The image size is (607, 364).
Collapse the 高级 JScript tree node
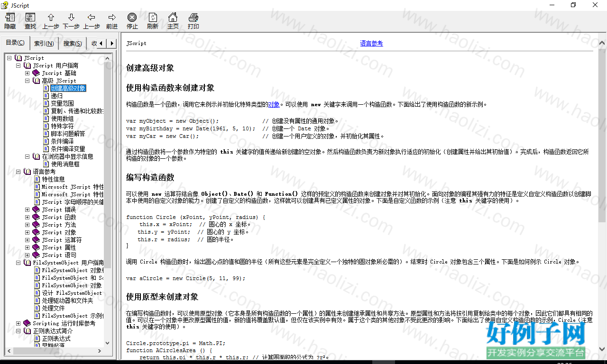tap(27, 81)
